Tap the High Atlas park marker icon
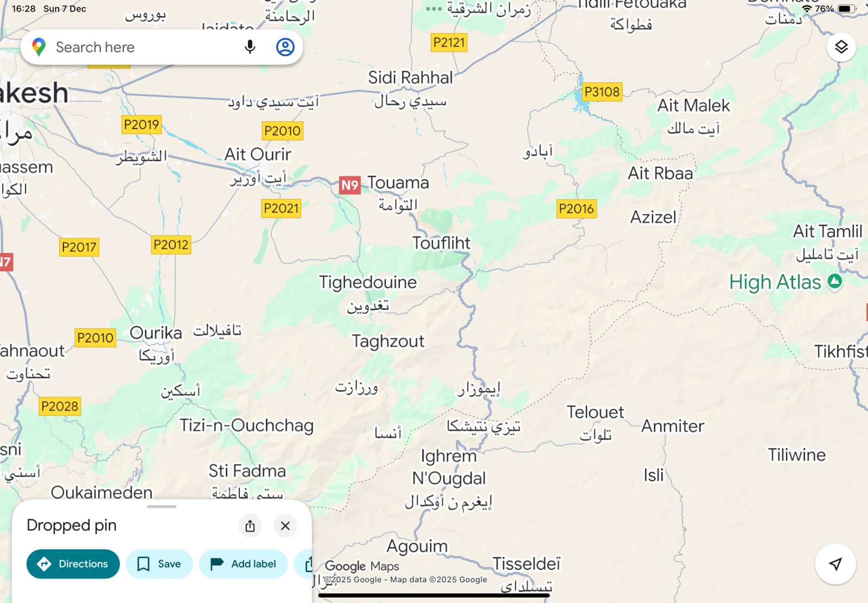Viewport: 868px width, 603px height. [x=835, y=281]
